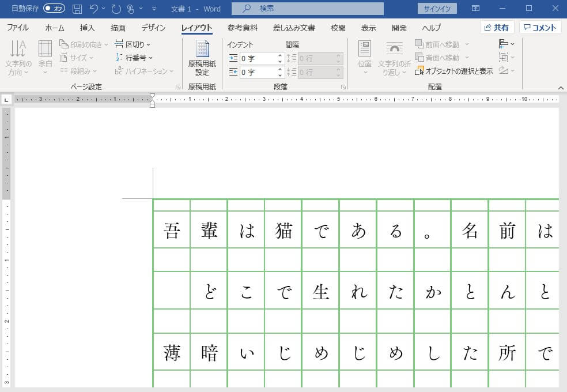Click the character 生 in grid
The width and height of the screenshot is (567, 392).
click(x=321, y=292)
